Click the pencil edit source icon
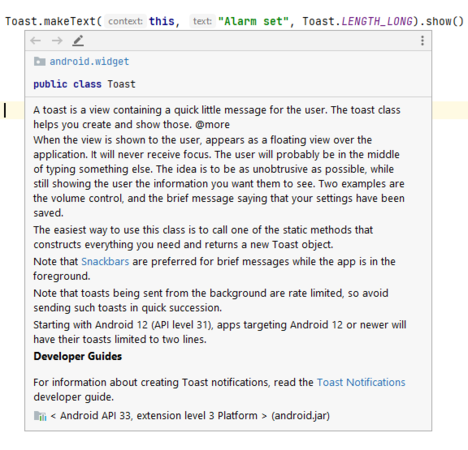Image resolution: width=468 pixels, height=450 pixels. [x=78, y=41]
